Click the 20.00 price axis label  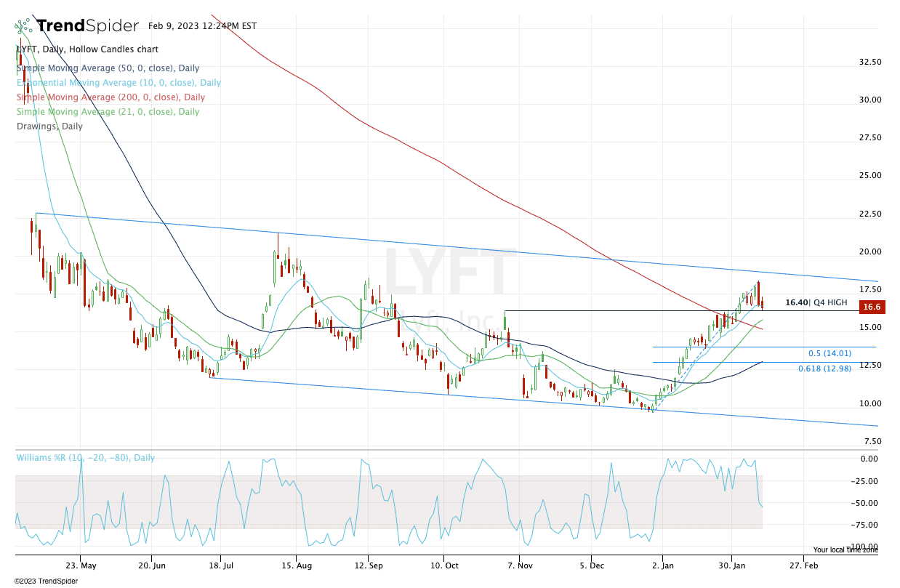coord(870,251)
